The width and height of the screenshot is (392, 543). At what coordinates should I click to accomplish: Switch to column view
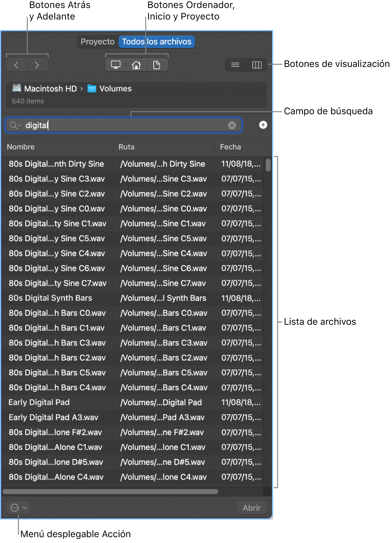tap(257, 65)
